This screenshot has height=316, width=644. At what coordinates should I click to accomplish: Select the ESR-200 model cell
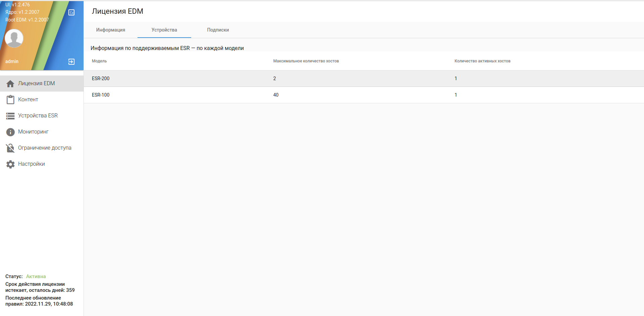(x=101, y=78)
